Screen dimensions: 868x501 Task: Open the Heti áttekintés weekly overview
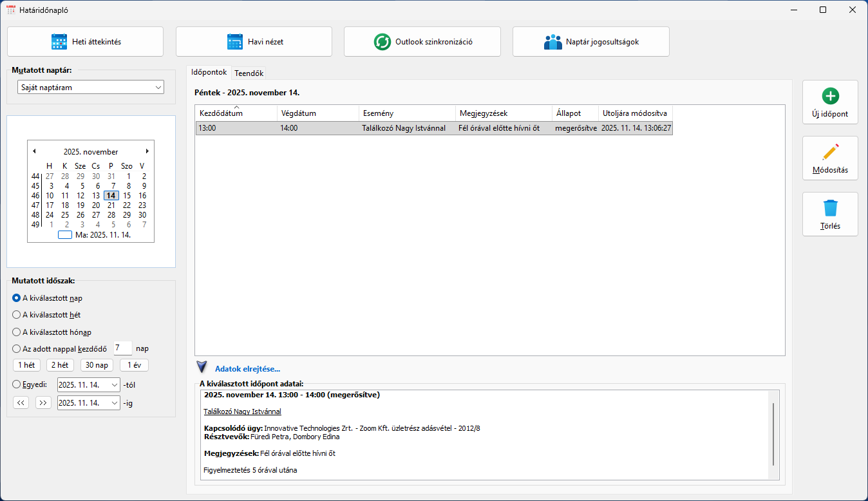pyautogui.click(x=85, y=42)
